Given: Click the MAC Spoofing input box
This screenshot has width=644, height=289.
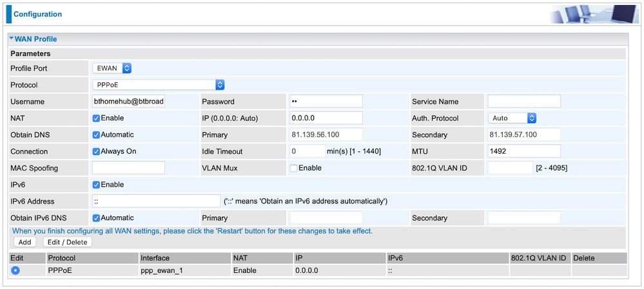Looking at the screenshot, I should click(x=128, y=168).
